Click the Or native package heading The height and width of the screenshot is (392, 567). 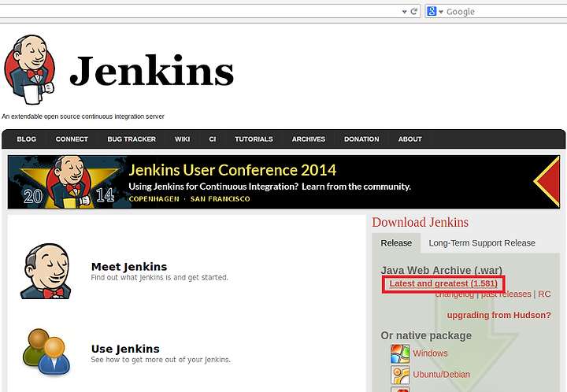[426, 335]
